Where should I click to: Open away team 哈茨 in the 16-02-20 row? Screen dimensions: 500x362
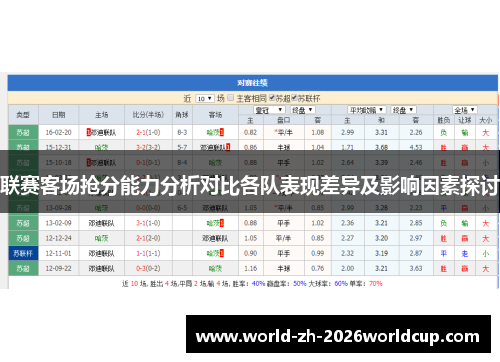213,132
